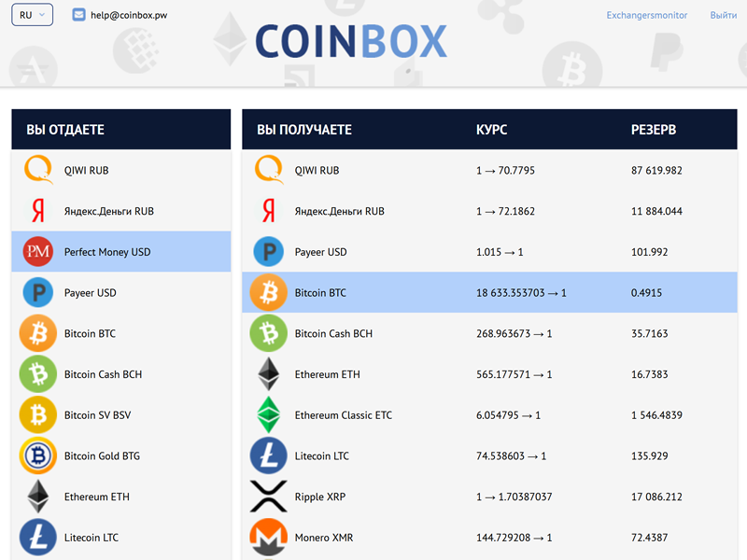Click the Perfect Money PM icon
747x560 pixels.
(38, 251)
